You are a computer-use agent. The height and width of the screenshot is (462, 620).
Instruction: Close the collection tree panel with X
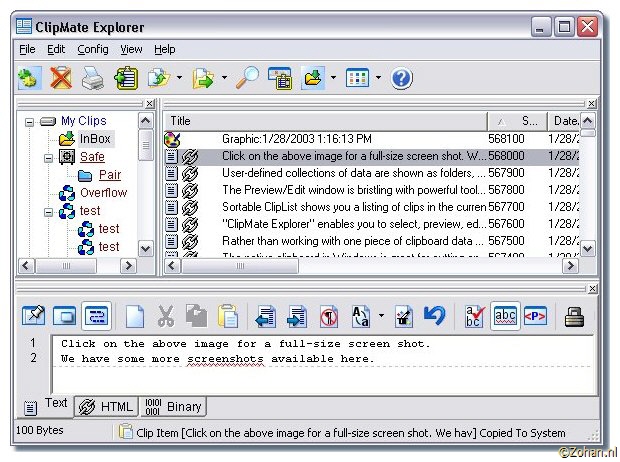coord(149,104)
